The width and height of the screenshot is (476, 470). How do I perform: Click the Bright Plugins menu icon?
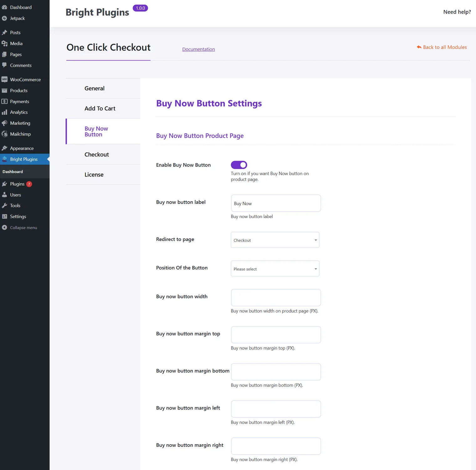(x=4, y=159)
